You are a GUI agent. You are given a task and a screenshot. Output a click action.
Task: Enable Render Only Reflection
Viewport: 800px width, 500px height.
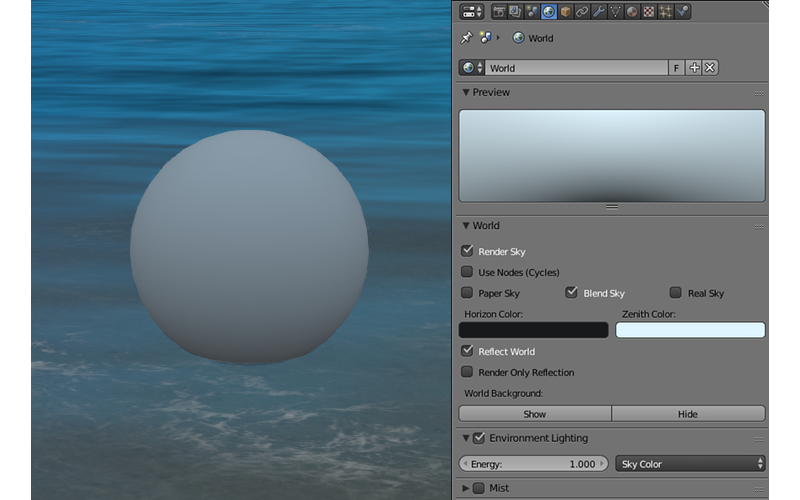click(x=467, y=372)
